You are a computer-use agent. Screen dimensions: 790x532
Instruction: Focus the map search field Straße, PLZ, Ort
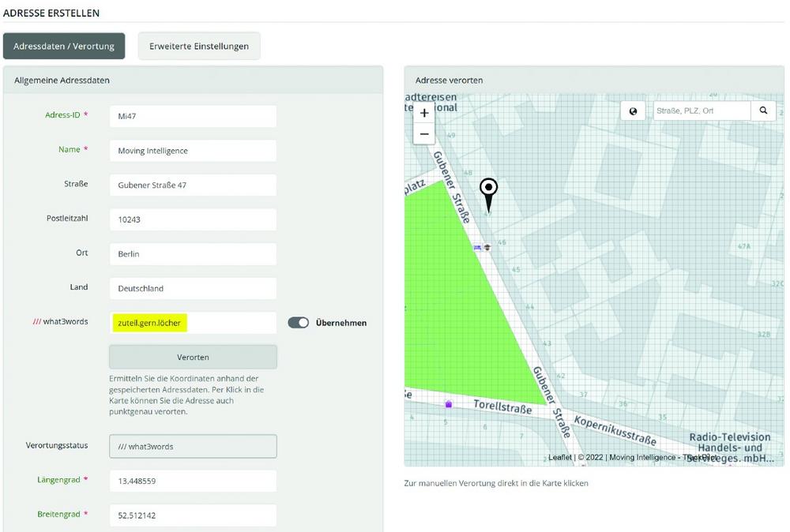click(x=702, y=111)
